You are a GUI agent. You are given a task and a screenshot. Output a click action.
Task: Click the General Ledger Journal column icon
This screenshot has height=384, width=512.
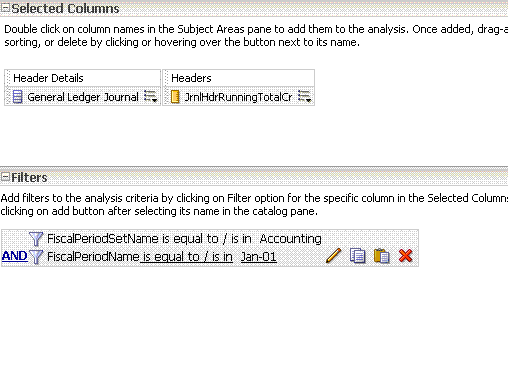tap(17, 97)
